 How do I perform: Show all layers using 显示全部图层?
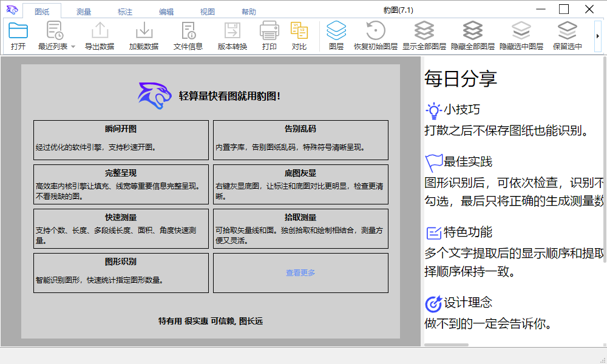[x=423, y=33]
